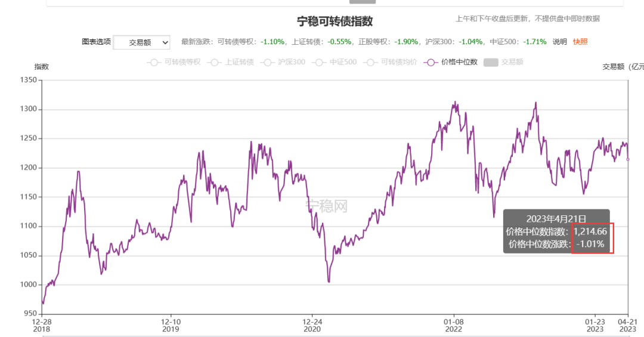Toggle the 沪深300 legend series

pyautogui.click(x=283, y=63)
